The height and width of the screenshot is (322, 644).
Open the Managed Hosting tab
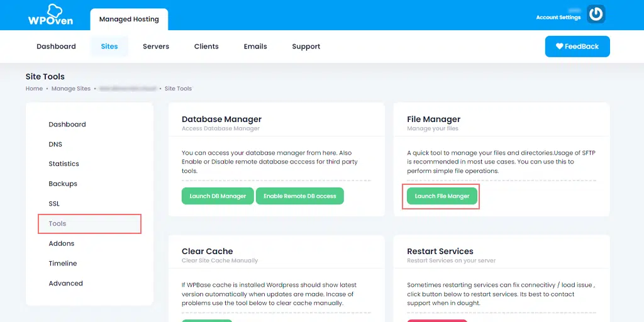pyautogui.click(x=129, y=19)
